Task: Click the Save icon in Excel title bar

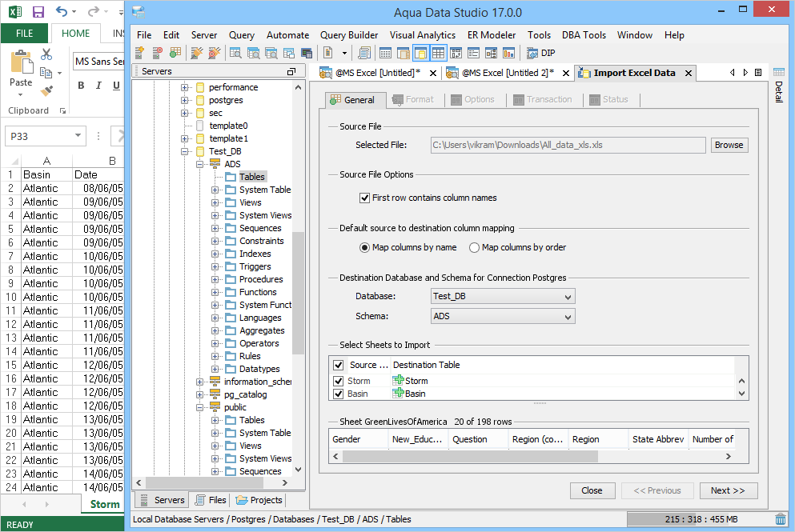Action: 38,12
